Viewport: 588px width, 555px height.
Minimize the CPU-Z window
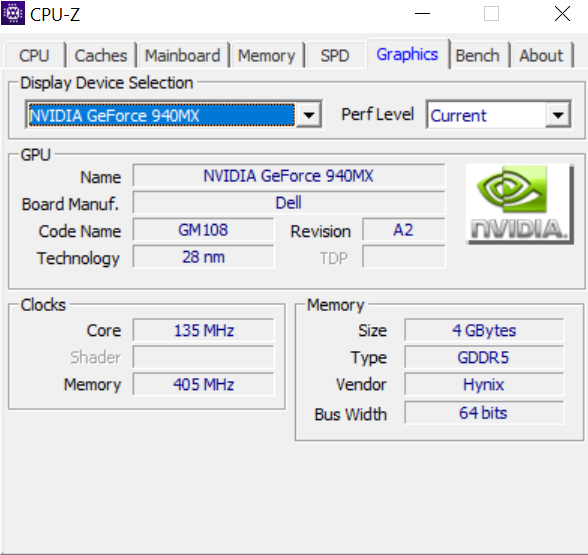[x=422, y=14]
